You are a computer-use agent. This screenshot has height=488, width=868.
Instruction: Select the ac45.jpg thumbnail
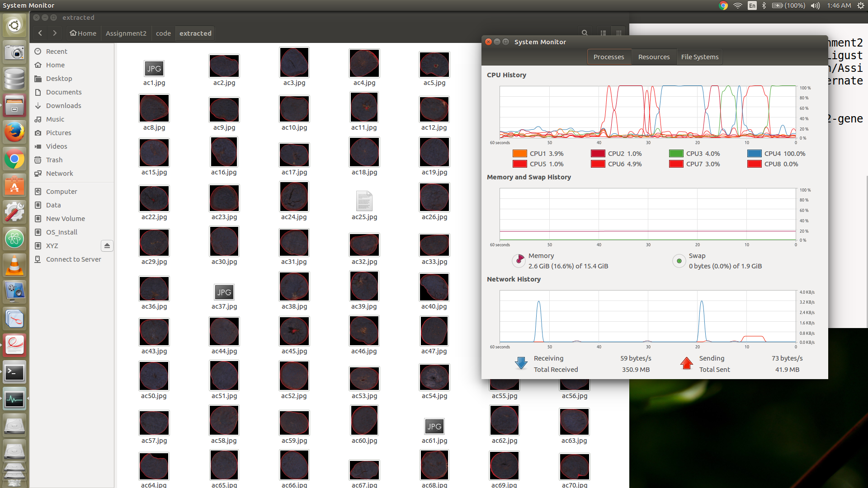click(x=294, y=332)
